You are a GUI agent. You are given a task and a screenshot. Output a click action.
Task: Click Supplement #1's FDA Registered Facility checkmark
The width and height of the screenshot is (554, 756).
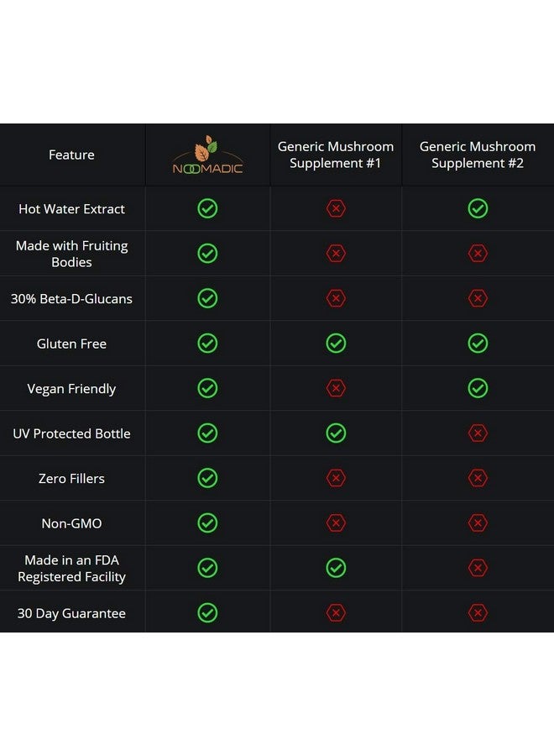(x=336, y=568)
